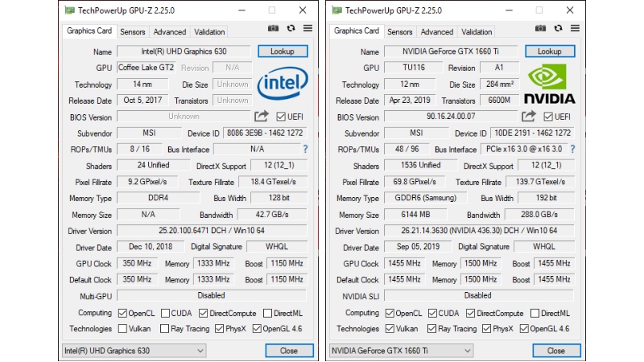Toggle OpenGL 4.6 checkbox in NVIDIA window

524,329
